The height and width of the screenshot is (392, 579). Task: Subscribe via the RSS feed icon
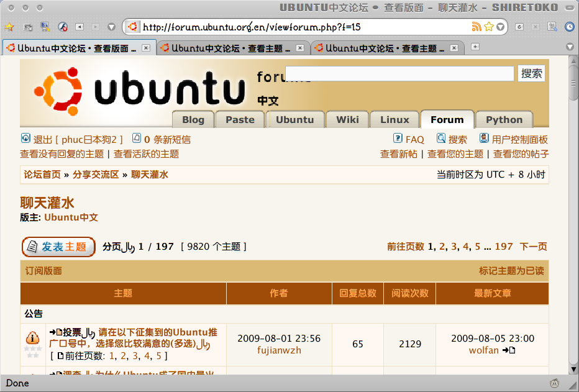click(x=476, y=27)
